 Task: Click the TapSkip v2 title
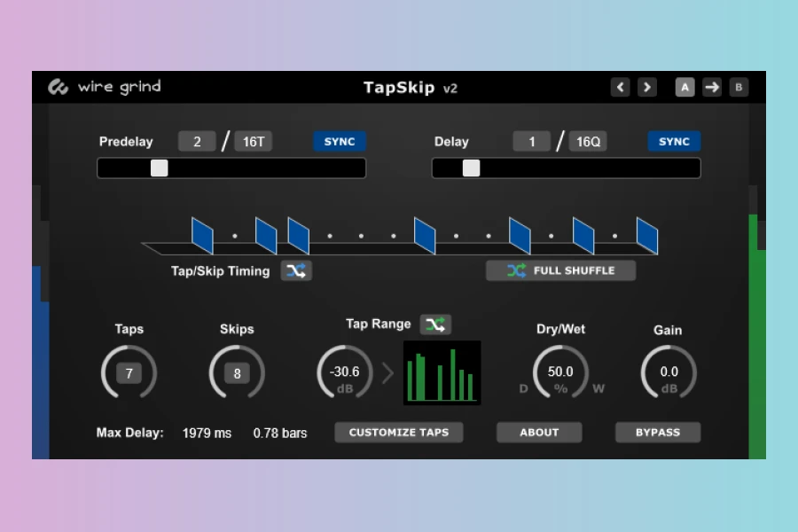[x=411, y=88]
